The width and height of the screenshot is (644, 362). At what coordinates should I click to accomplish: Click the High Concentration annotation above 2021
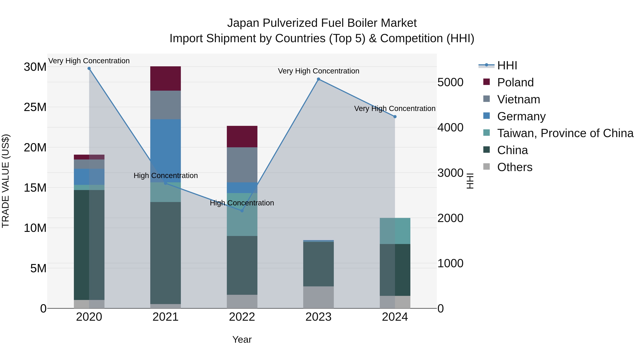coord(166,176)
